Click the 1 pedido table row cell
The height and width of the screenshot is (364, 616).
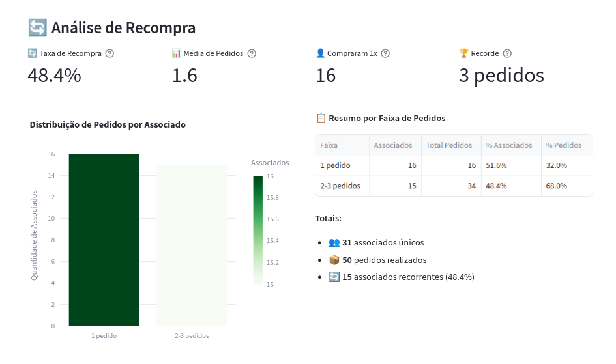point(335,165)
